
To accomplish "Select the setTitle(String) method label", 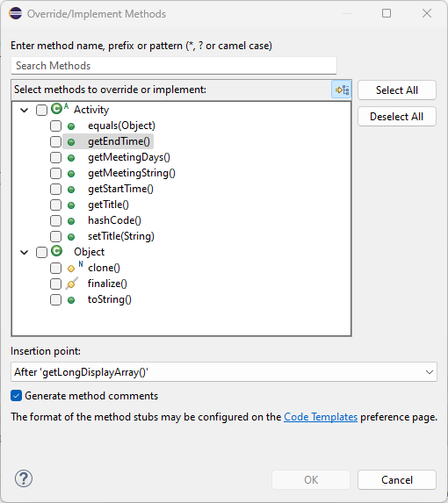I will click(x=121, y=236).
